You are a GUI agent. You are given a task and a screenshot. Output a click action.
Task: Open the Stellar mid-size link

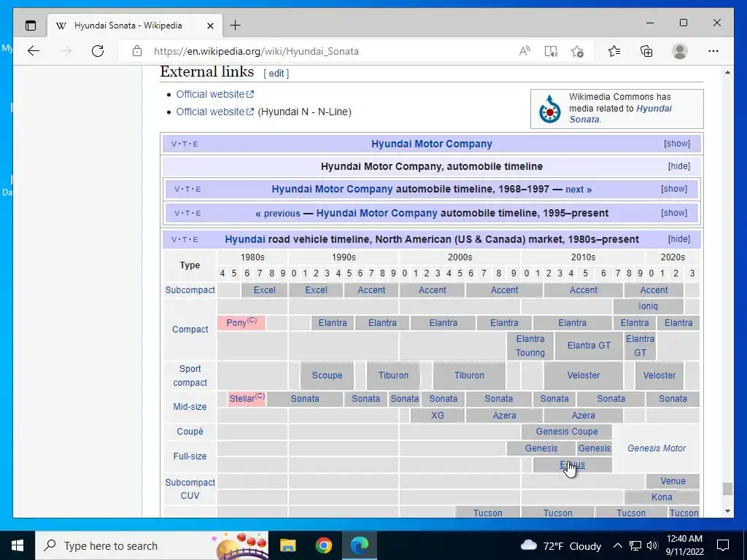click(242, 399)
